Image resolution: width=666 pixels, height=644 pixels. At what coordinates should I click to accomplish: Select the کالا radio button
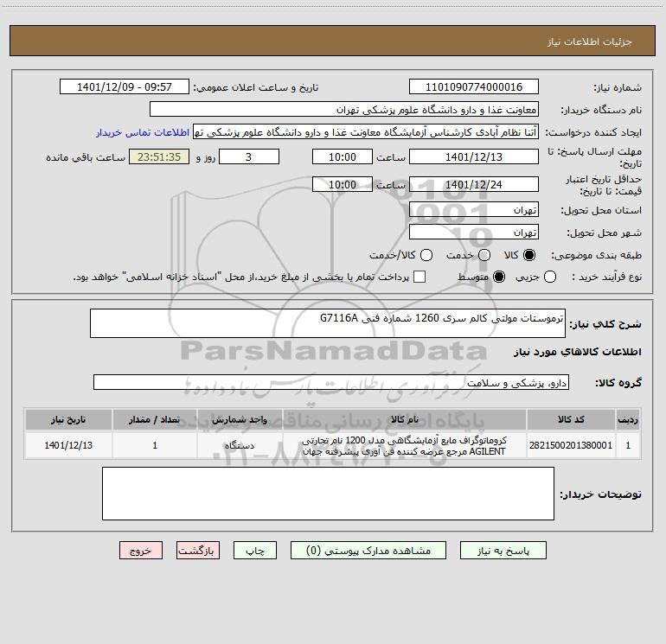click(529, 255)
